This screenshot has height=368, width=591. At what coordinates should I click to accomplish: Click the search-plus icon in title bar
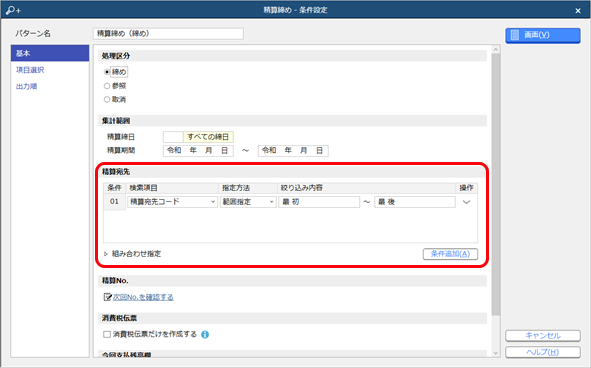click(x=13, y=10)
